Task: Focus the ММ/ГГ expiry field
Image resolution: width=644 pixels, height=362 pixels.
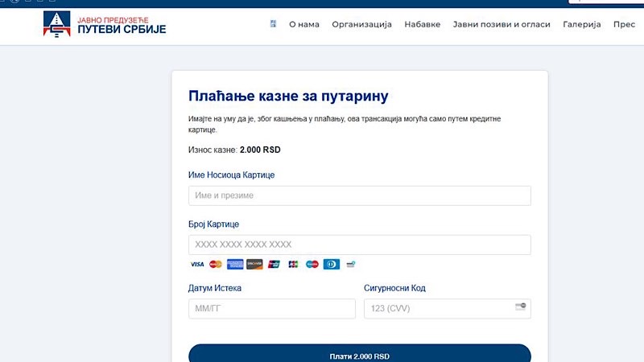Action: tap(272, 309)
